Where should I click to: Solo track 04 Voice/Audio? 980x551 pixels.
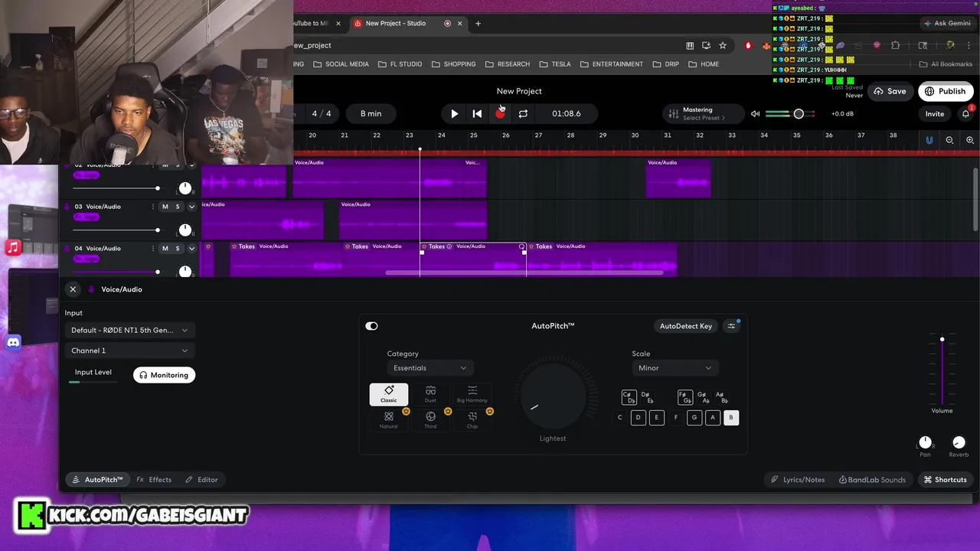tap(178, 249)
